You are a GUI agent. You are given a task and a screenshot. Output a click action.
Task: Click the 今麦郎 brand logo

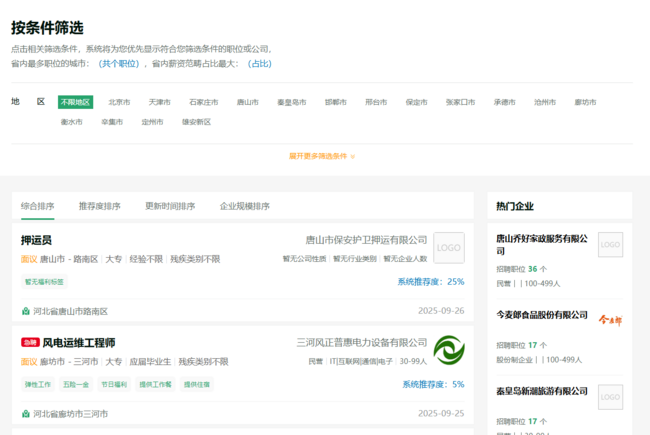(x=610, y=320)
